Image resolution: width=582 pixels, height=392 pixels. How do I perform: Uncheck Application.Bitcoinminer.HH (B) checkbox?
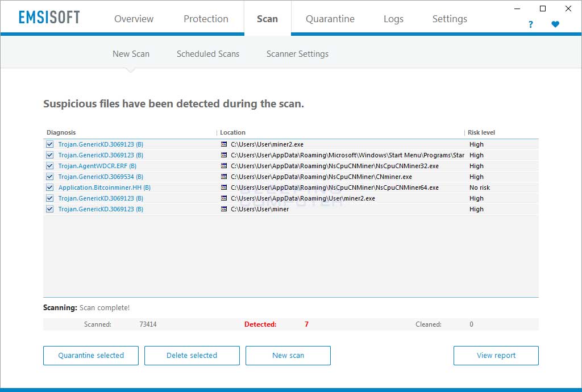(x=50, y=187)
